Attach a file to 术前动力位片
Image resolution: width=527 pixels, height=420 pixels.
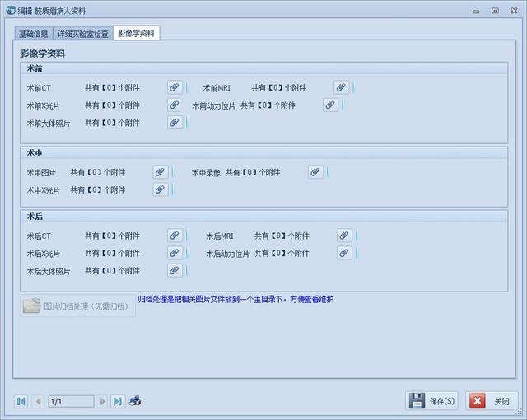pyautogui.click(x=330, y=105)
